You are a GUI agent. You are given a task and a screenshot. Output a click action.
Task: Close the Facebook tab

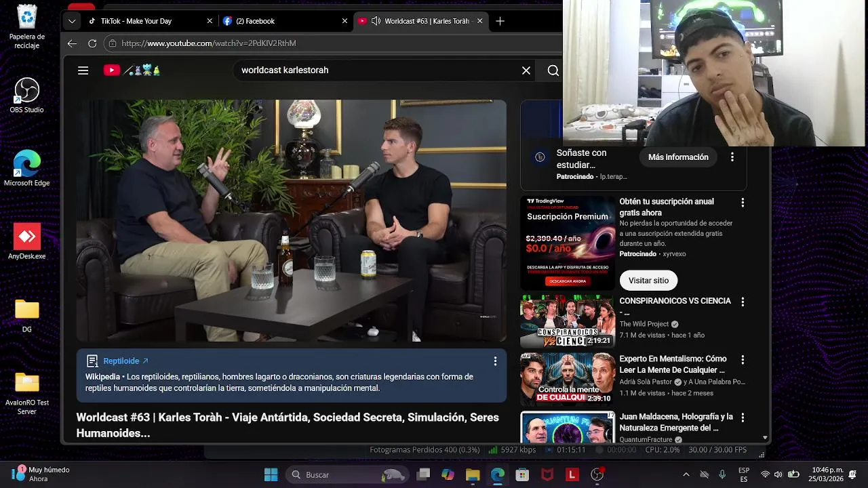pos(344,21)
